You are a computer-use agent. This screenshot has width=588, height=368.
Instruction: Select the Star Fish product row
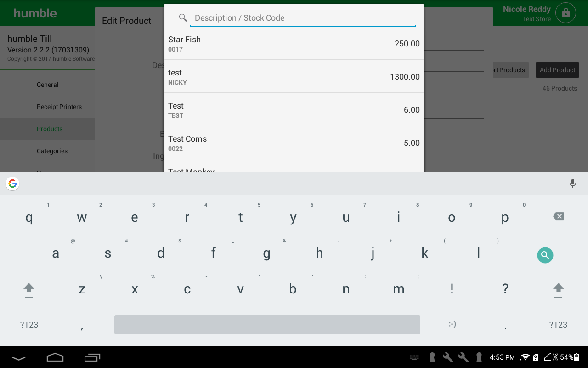294,43
